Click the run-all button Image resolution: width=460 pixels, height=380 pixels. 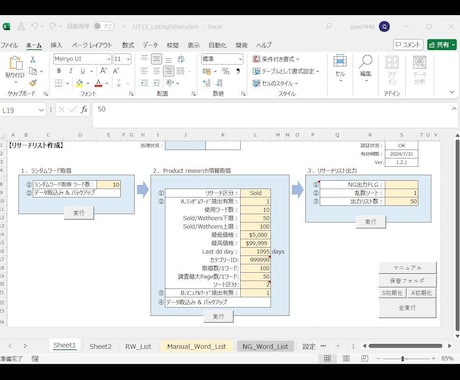tap(407, 308)
